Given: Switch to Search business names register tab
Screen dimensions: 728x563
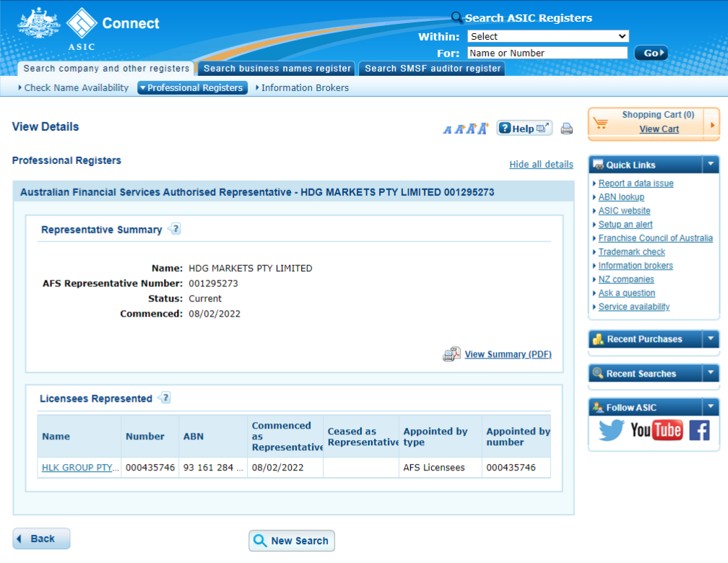Looking at the screenshot, I should coord(277,69).
